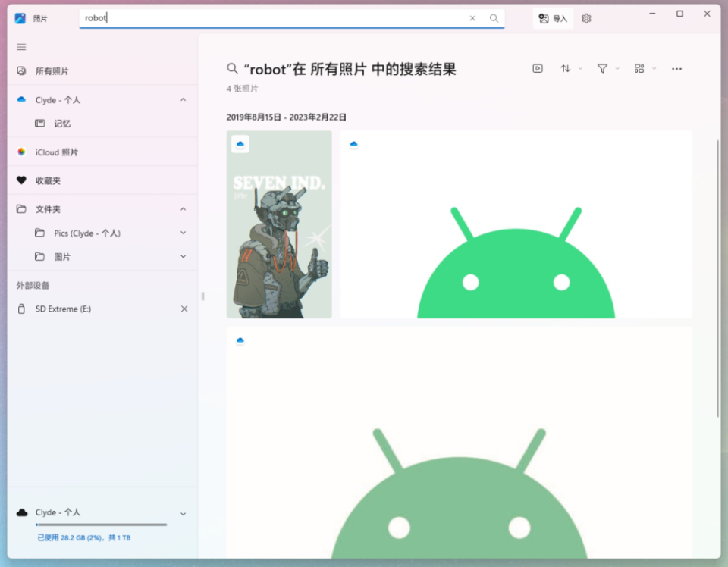Open the filter icon
The width and height of the screenshot is (728, 567).
[603, 68]
